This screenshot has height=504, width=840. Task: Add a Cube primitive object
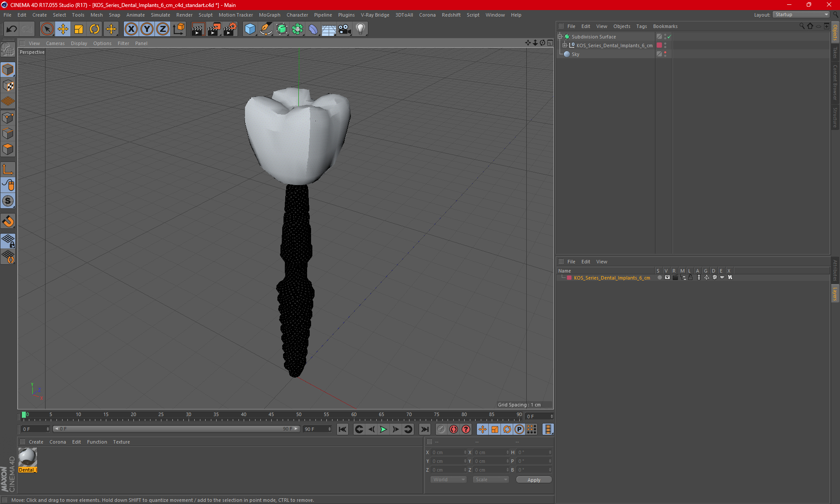pyautogui.click(x=250, y=29)
